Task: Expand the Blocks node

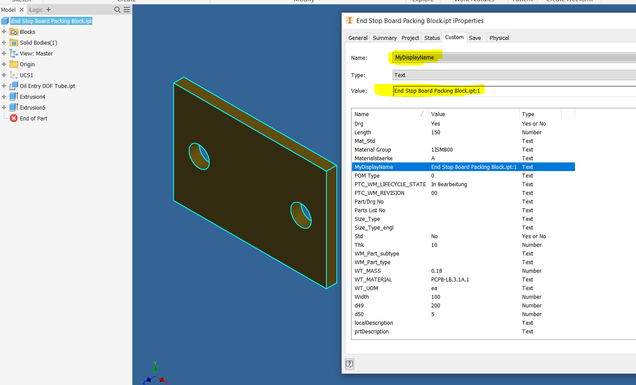Action: pos(4,32)
